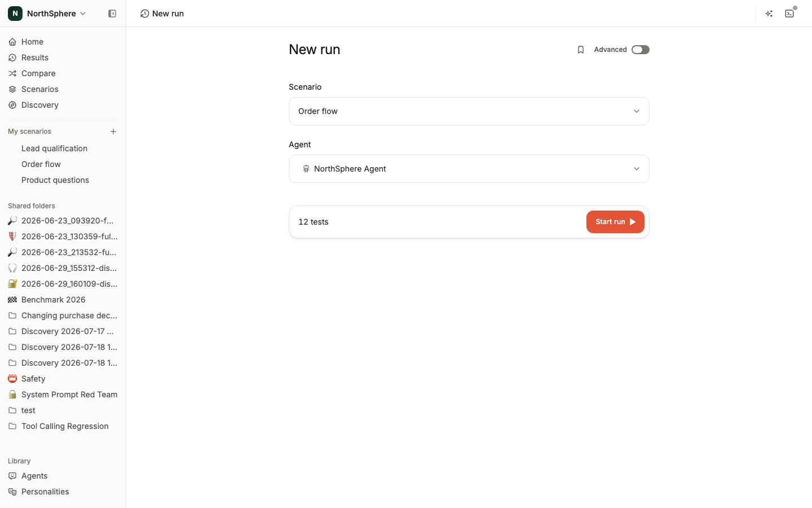Click the Home house icon
The image size is (812, 508).
pyautogui.click(x=12, y=42)
